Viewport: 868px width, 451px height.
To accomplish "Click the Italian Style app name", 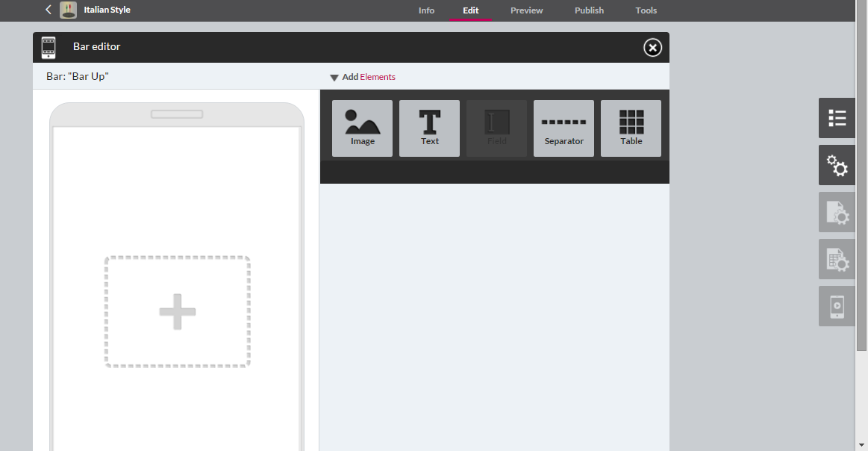I will [x=107, y=10].
